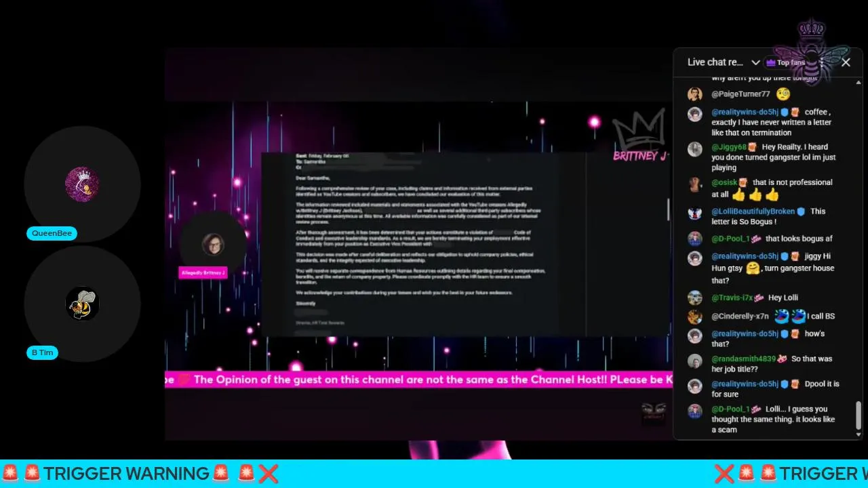Image resolution: width=868 pixels, height=488 pixels.
Task: Click the 'I call BS' chat message
Action: [821, 317]
